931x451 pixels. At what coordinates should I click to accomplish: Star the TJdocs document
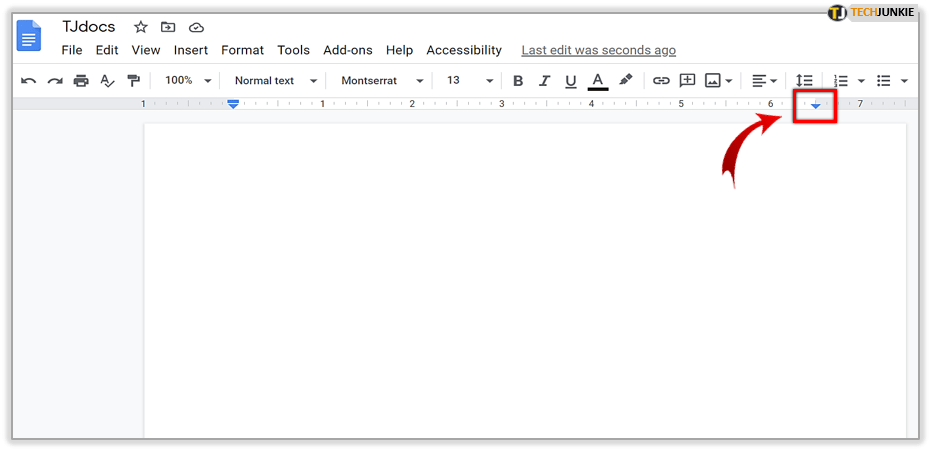(141, 27)
